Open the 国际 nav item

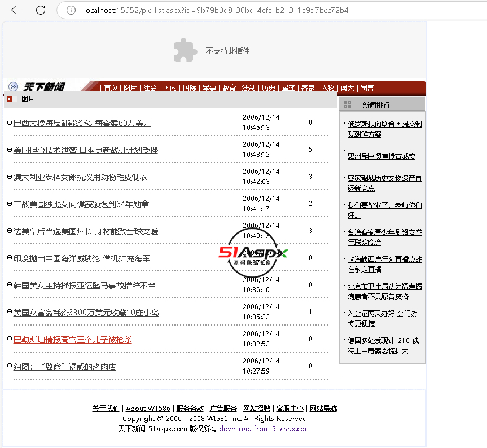tap(190, 88)
